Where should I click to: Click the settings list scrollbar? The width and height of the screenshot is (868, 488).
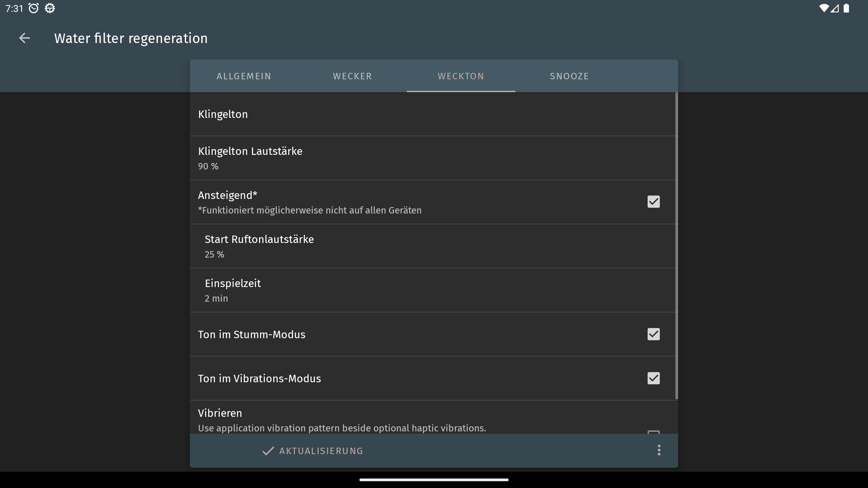(x=676, y=246)
